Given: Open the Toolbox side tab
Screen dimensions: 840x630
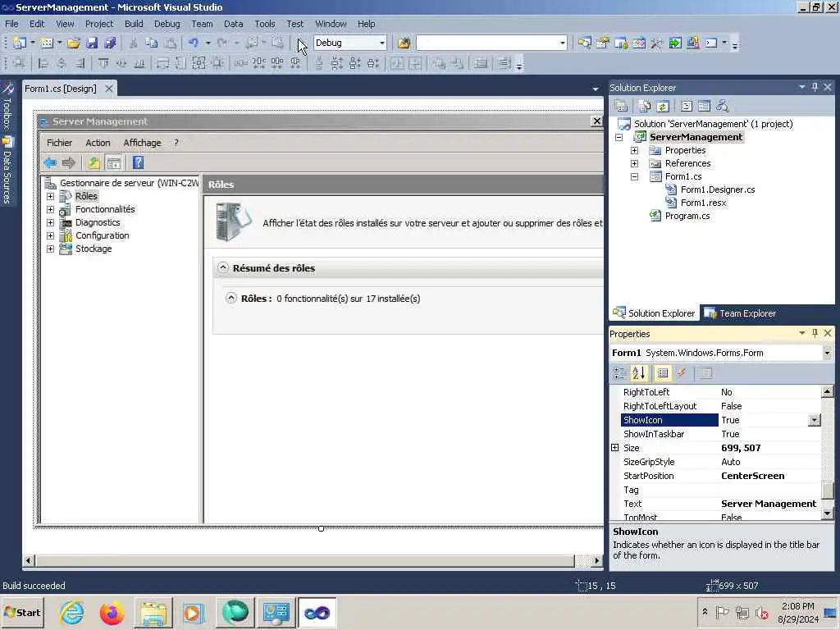Looking at the screenshot, I should pos(7,106).
